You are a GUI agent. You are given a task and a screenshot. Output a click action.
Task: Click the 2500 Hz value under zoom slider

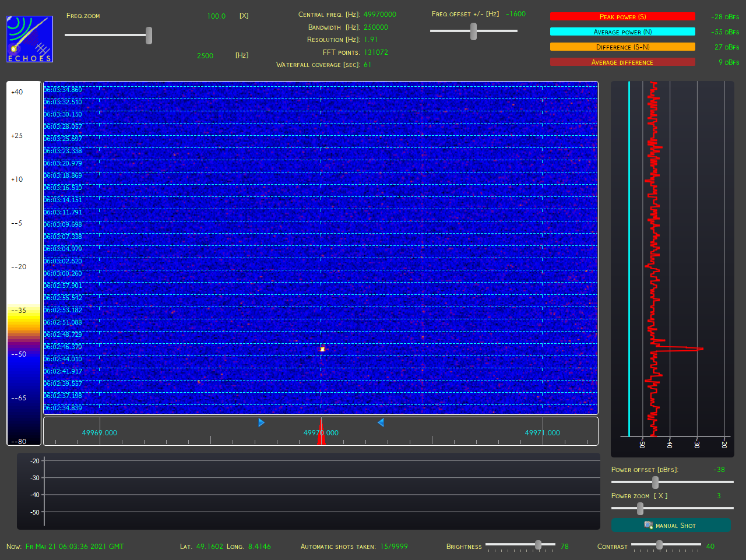point(205,56)
